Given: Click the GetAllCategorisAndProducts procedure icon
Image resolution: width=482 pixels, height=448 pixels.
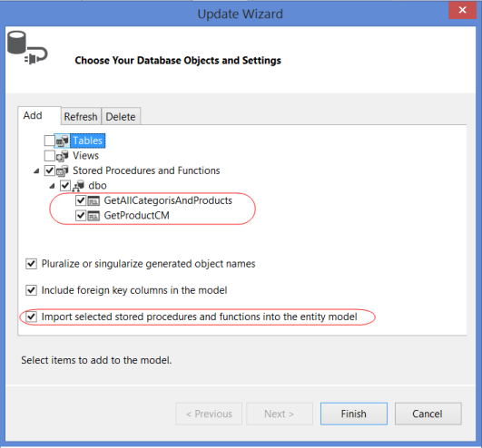Looking at the screenshot, I should coord(93,200).
